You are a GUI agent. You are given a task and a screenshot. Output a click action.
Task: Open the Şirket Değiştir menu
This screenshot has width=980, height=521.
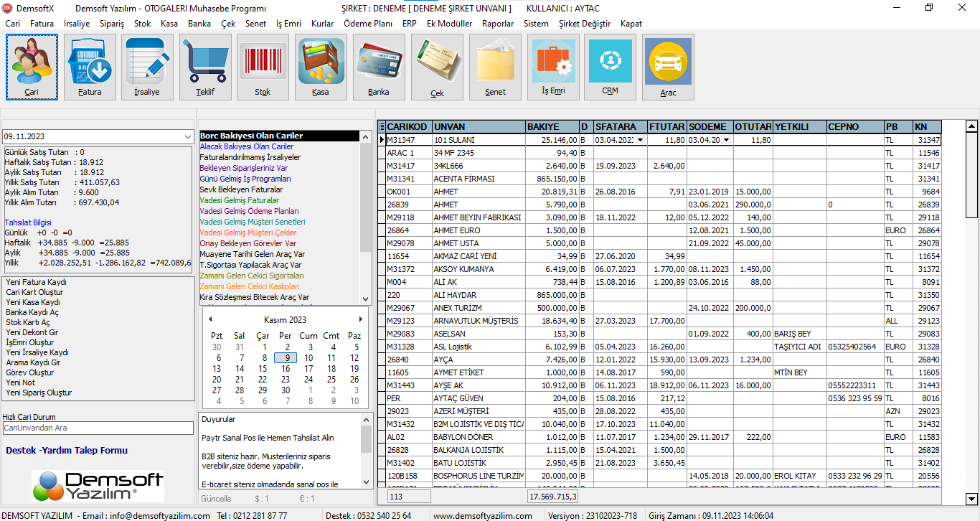585,24
